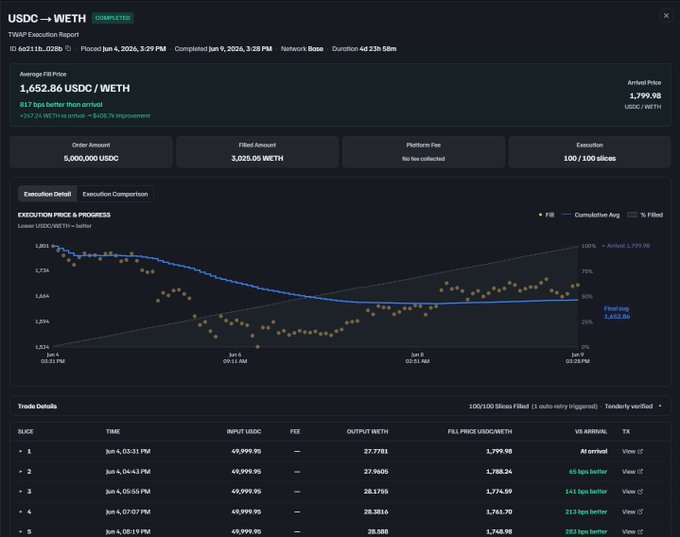Click the INPUT USDC column header
The width and height of the screenshot is (680, 537).
click(244, 432)
